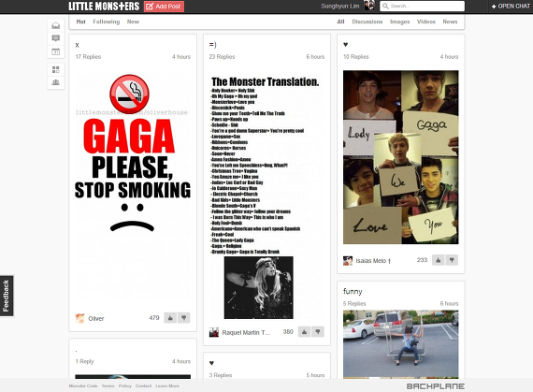The height and width of the screenshot is (392, 533).
Task: Open the funny post parking lot photo
Action: (401, 344)
